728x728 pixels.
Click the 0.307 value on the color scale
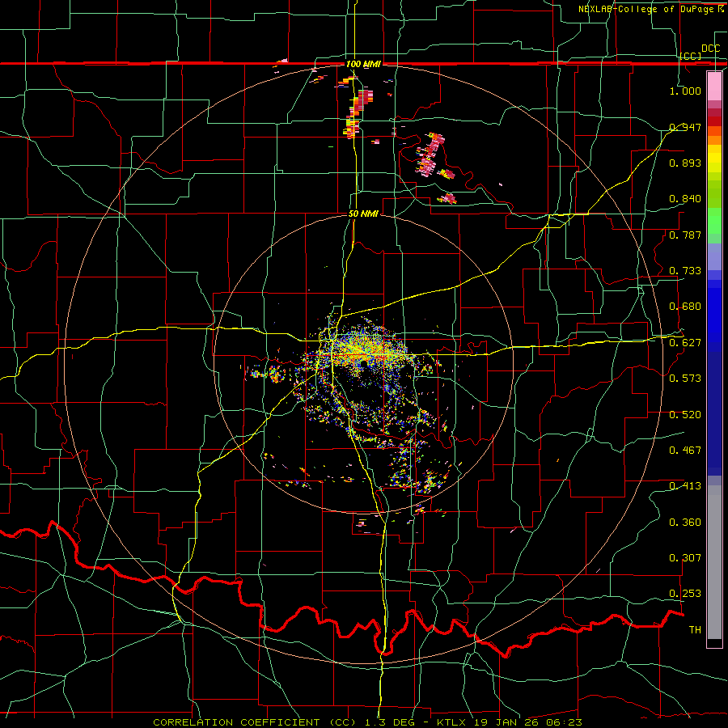685,558
